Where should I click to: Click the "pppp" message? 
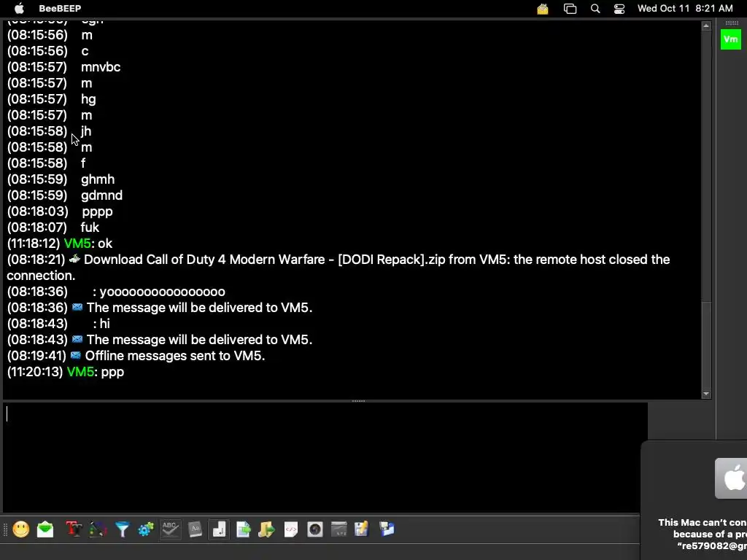[x=97, y=212]
